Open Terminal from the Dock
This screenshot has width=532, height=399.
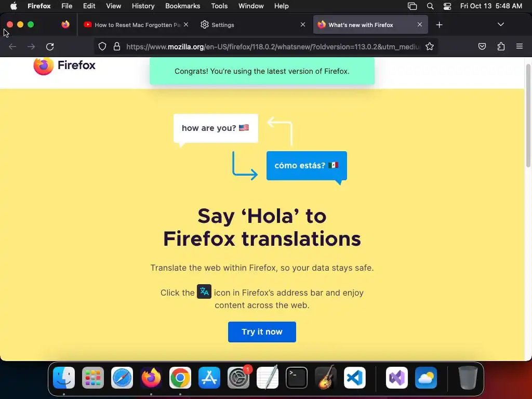(x=297, y=378)
